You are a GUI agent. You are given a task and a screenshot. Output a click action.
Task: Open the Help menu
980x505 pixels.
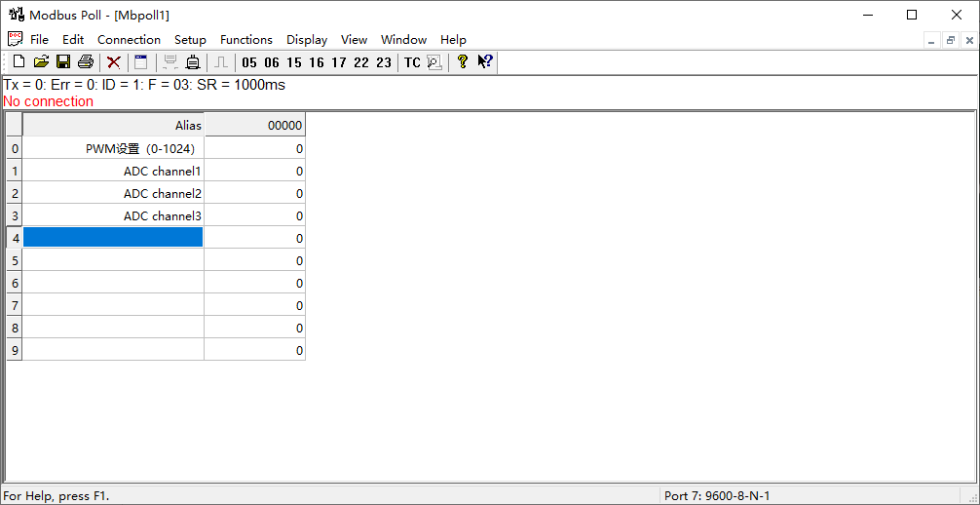pyautogui.click(x=453, y=39)
